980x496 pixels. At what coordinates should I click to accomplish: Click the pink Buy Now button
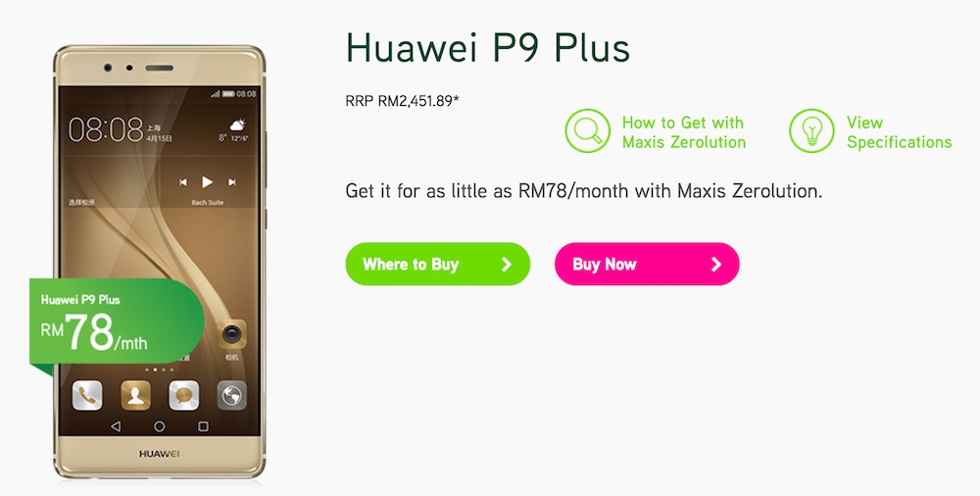point(647,264)
